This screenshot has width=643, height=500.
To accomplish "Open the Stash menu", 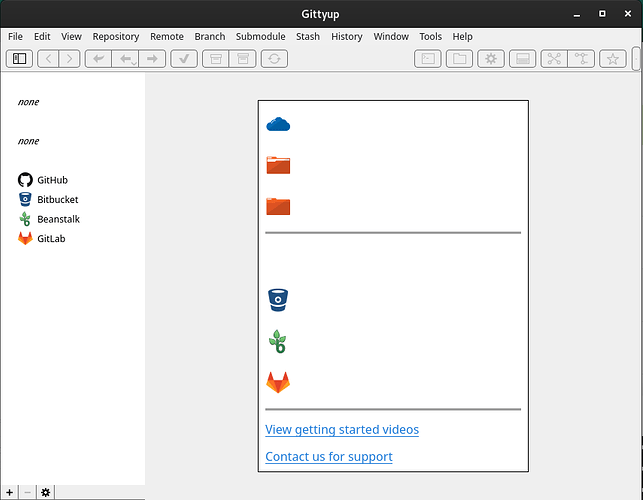I will pyautogui.click(x=308, y=37).
